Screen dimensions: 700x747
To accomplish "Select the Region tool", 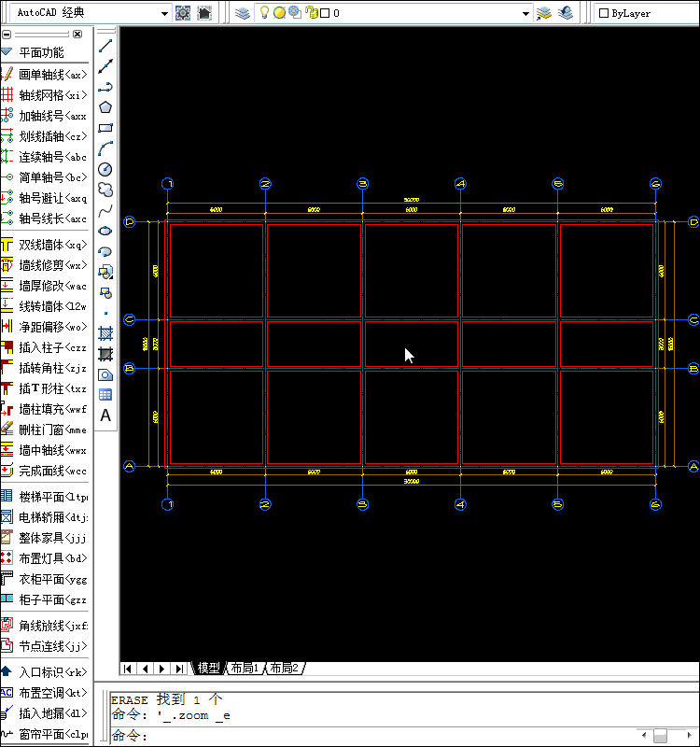I will coord(105,374).
